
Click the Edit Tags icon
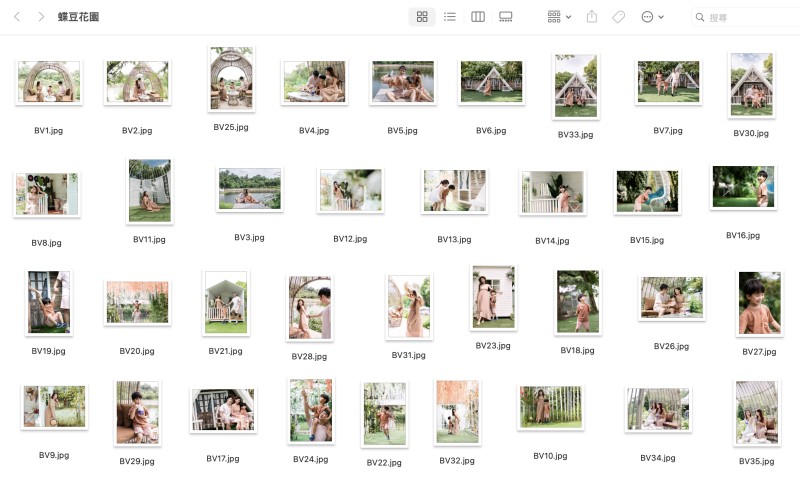coord(619,17)
